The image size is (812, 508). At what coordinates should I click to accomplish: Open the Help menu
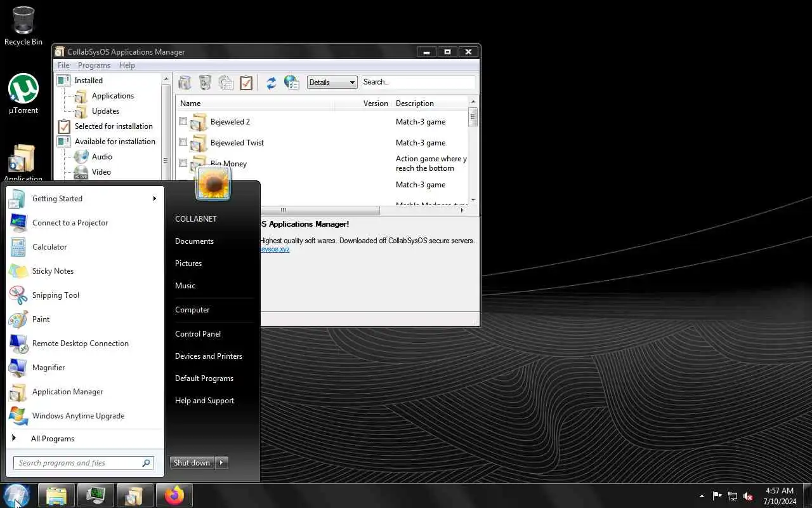pos(127,65)
